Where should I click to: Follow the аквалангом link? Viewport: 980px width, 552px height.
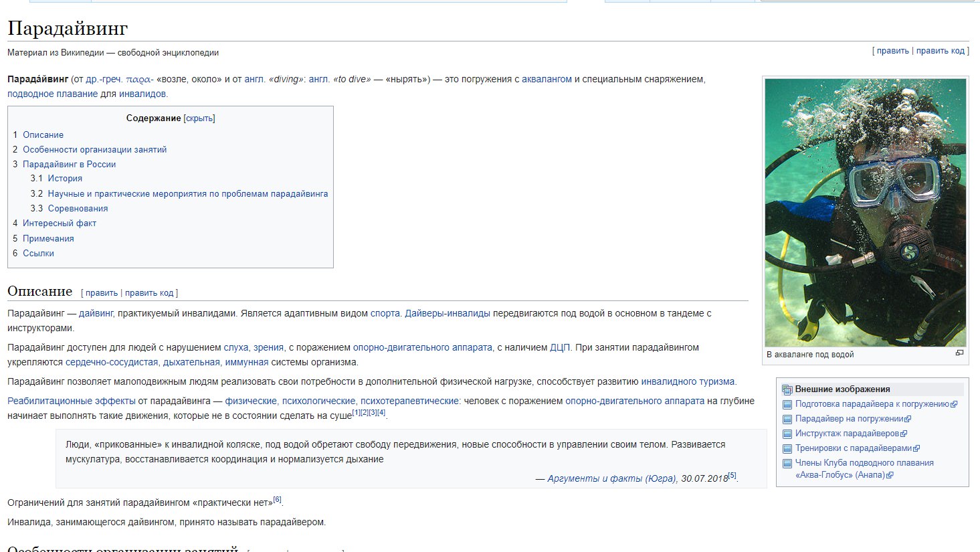[547, 79]
